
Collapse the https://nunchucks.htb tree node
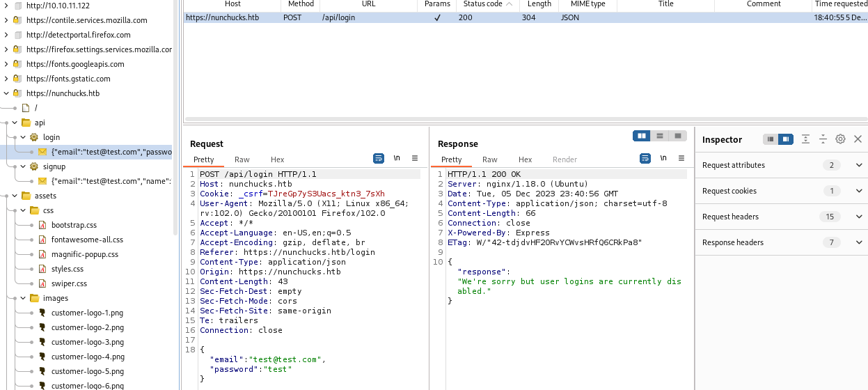coord(6,93)
